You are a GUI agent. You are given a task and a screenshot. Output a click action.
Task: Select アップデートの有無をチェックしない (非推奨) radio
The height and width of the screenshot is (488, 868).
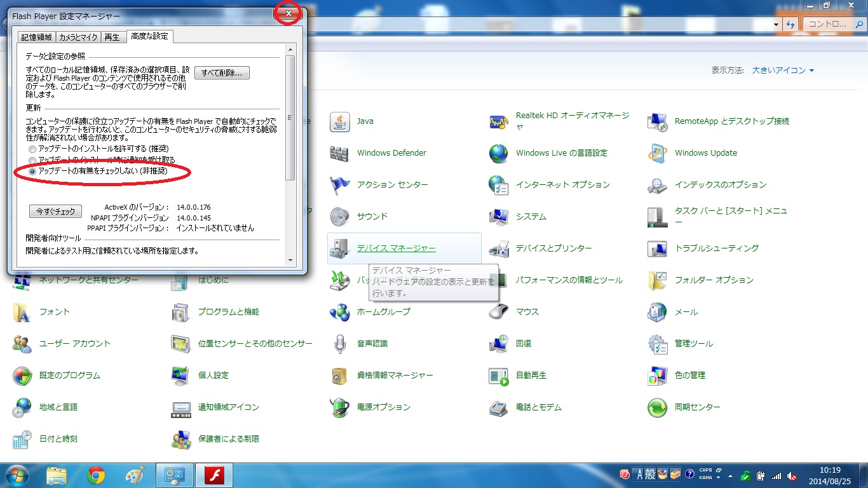32,172
